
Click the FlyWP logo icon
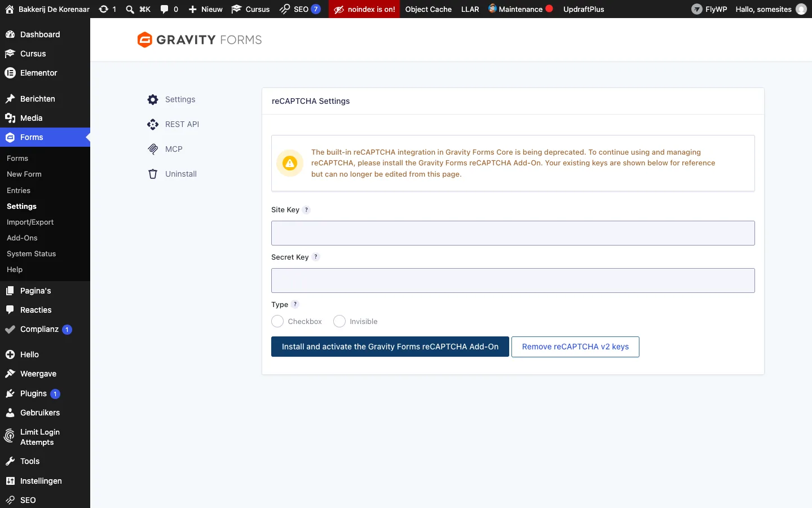tap(697, 9)
